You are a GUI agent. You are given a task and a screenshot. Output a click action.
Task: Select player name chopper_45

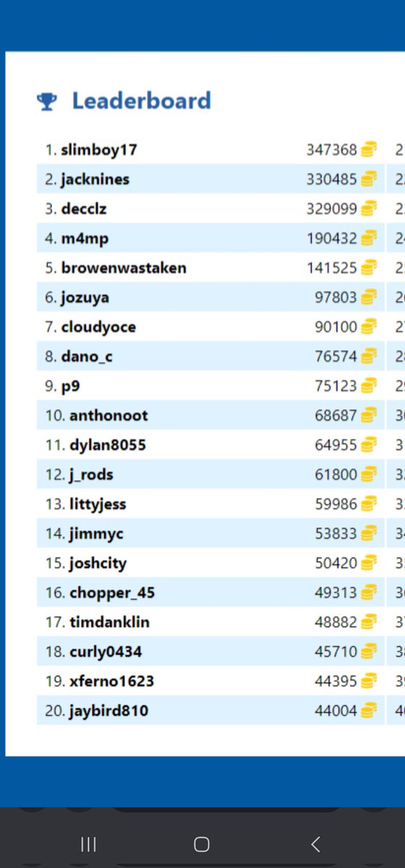click(112, 592)
